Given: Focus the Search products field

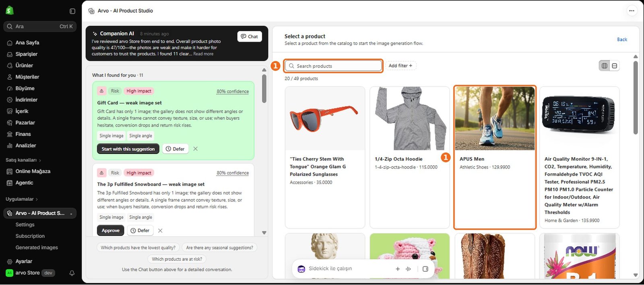Looking at the screenshot, I should (334, 66).
